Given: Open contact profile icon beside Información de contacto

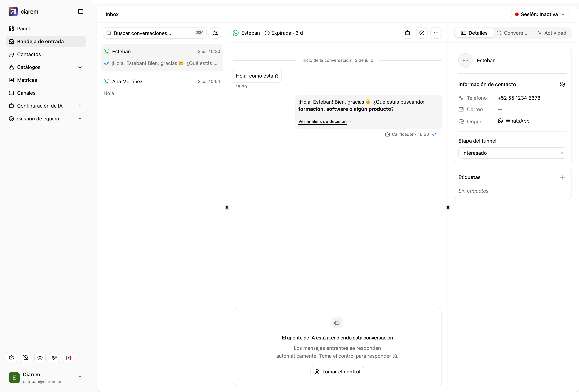Looking at the screenshot, I should 562,85.
